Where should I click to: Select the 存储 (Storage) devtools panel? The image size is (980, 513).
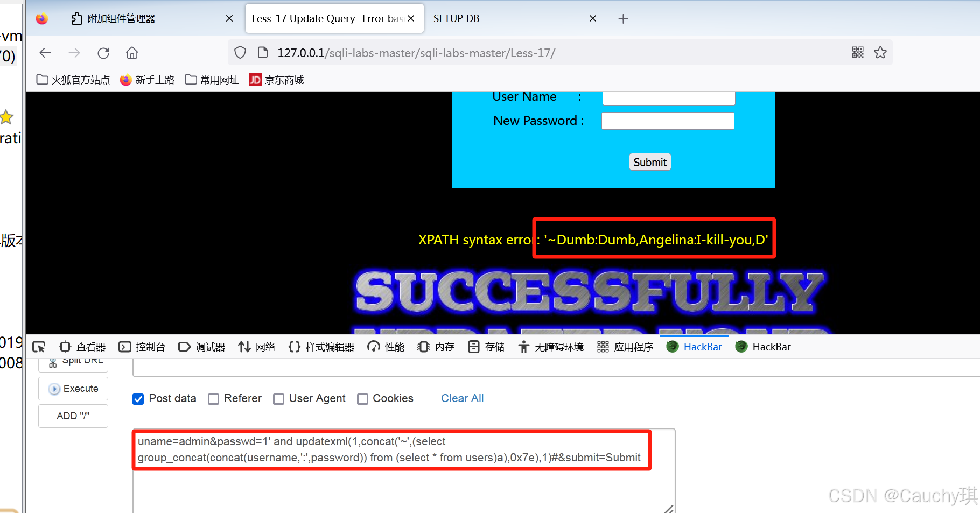click(486, 347)
